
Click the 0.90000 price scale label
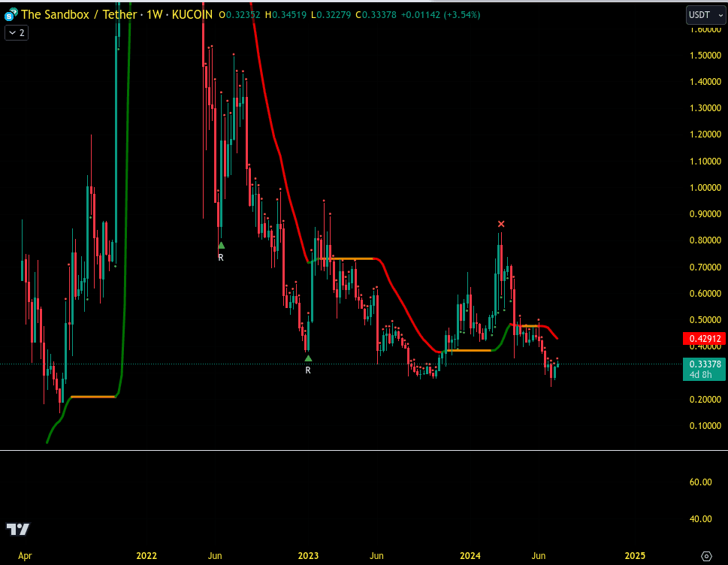coord(705,214)
